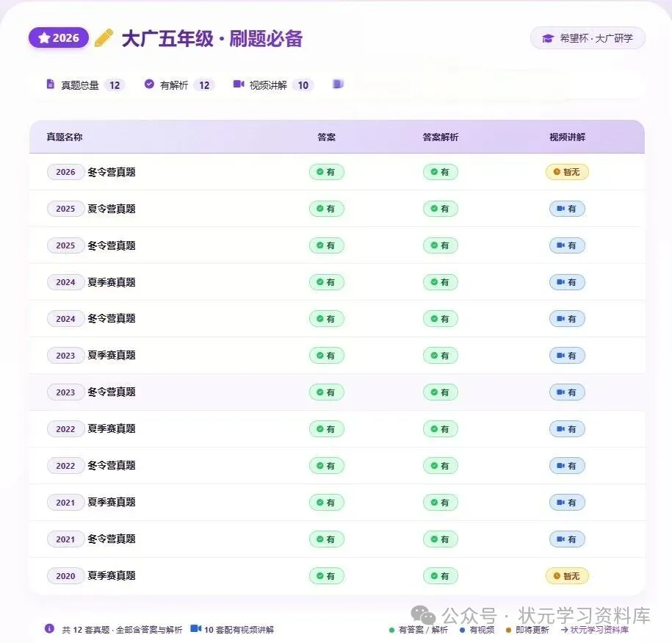Select the 2024 冬令营真题 row title
Viewport: 672px width, 643px height.
click(112, 319)
